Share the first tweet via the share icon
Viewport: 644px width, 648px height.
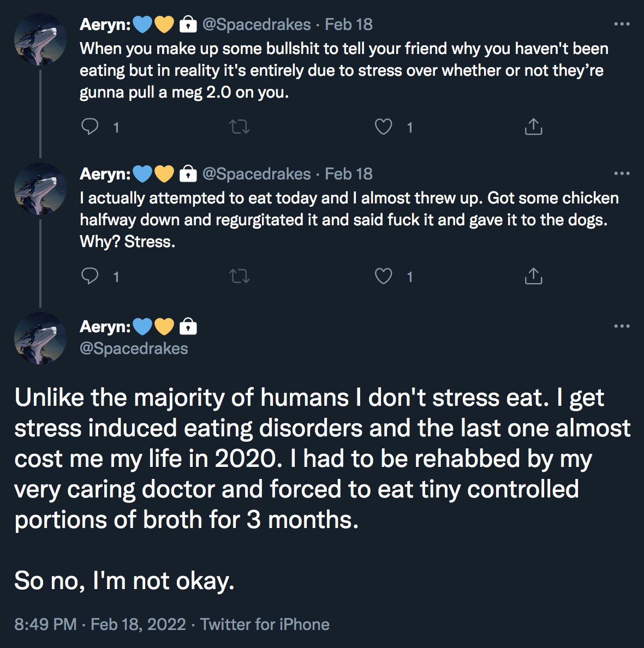[534, 127]
